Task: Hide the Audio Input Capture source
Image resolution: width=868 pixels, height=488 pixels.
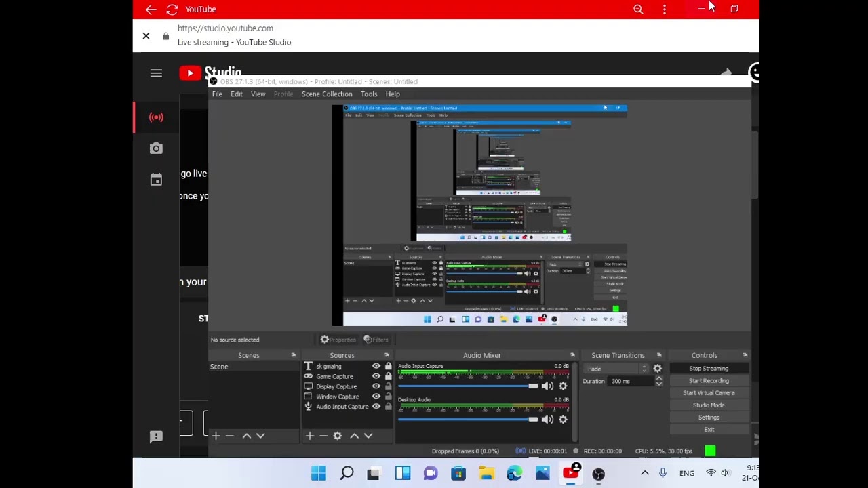Action: click(376, 407)
